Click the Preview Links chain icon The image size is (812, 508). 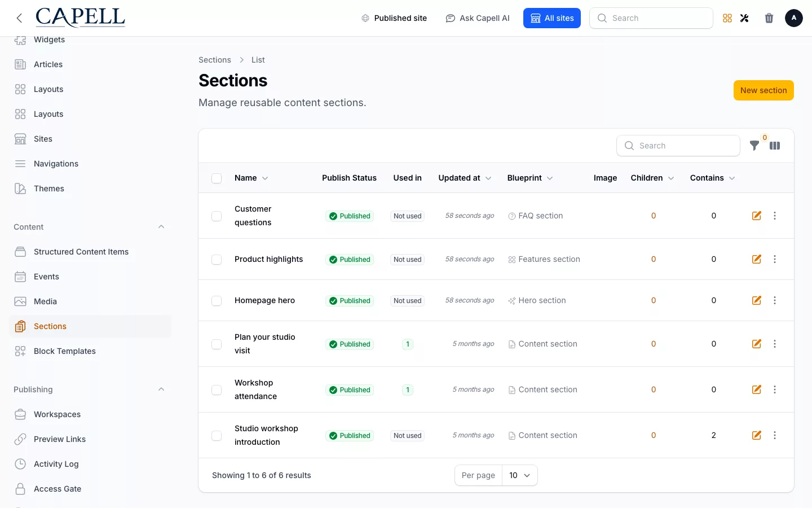pyautogui.click(x=20, y=439)
